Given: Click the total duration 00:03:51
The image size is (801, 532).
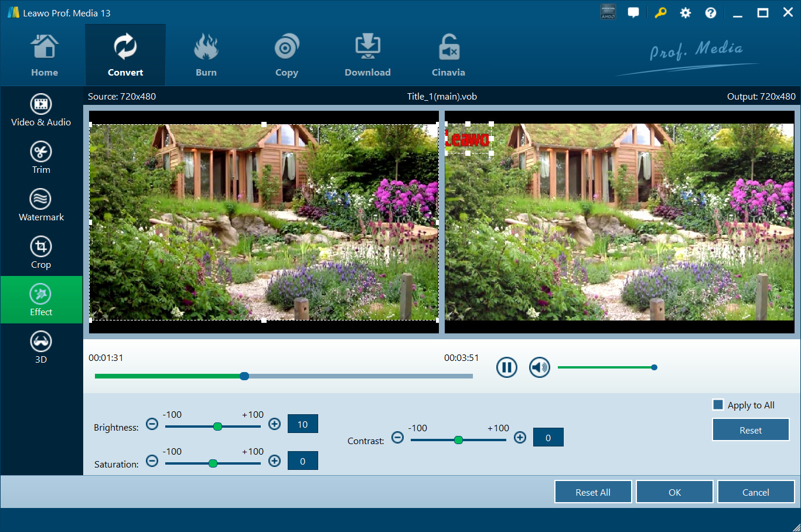Looking at the screenshot, I should [x=461, y=357].
